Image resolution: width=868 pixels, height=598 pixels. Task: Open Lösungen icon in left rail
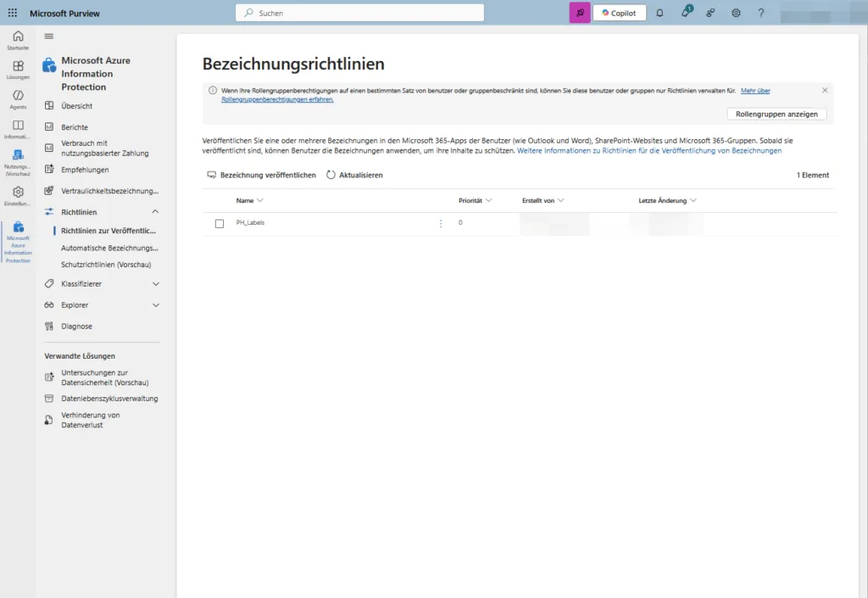pos(18,69)
